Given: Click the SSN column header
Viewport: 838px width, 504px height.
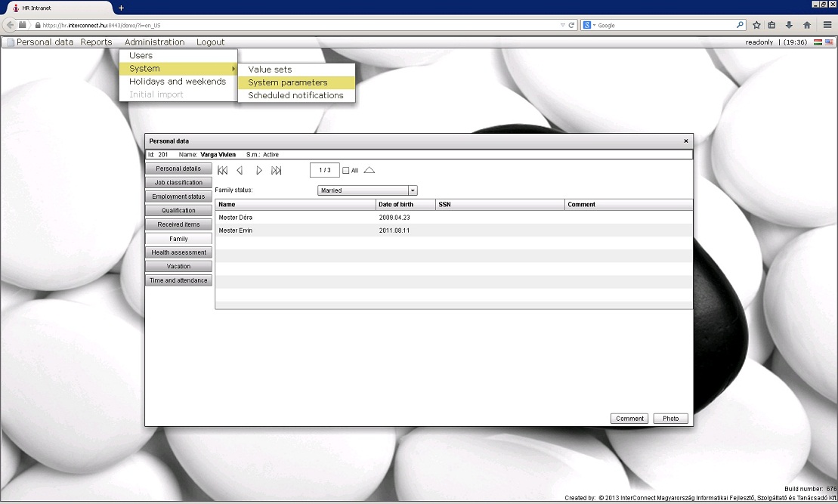Looking at the screenshot, I should point(500,204).
